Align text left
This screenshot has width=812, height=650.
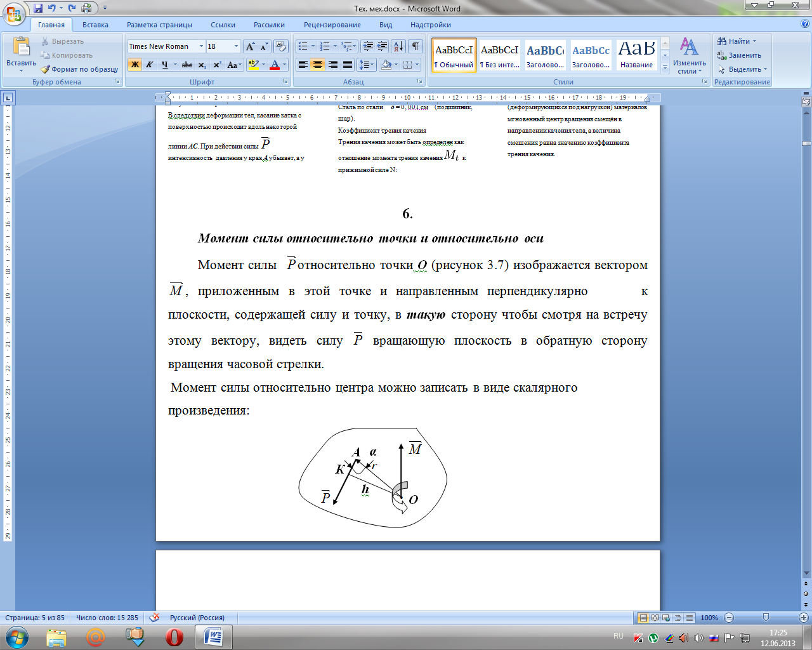(x=303, y=65)
